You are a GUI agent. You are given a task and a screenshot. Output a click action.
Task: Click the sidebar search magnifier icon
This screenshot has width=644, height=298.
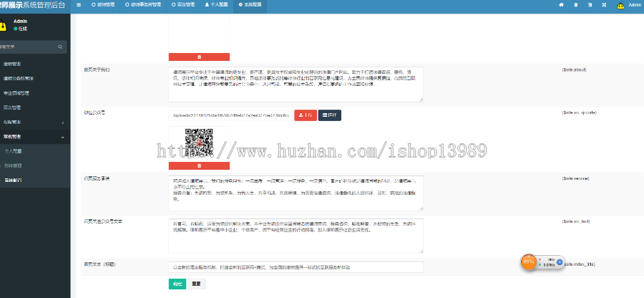pyautogui.click(x=60, y=47)
